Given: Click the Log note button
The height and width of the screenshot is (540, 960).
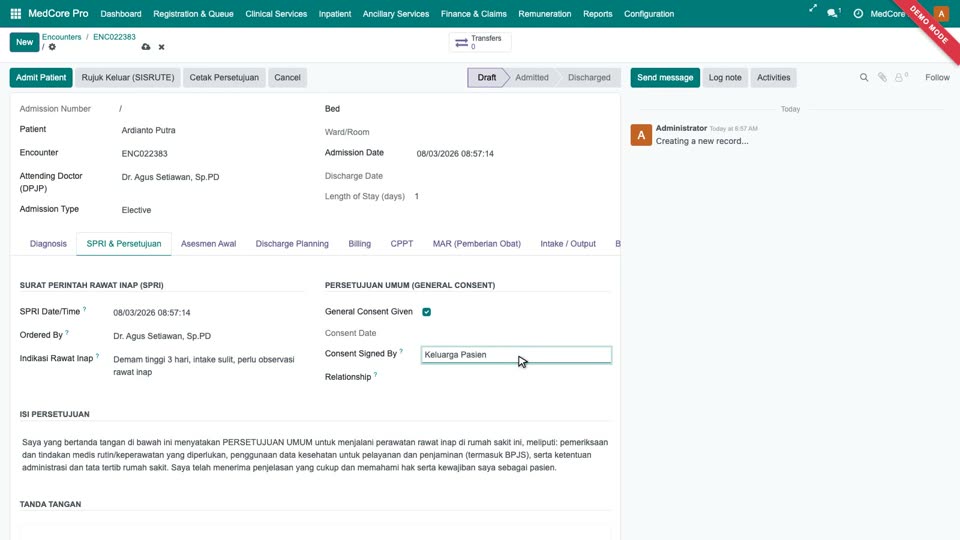Looking at the screenshot, I should [725, 78].
